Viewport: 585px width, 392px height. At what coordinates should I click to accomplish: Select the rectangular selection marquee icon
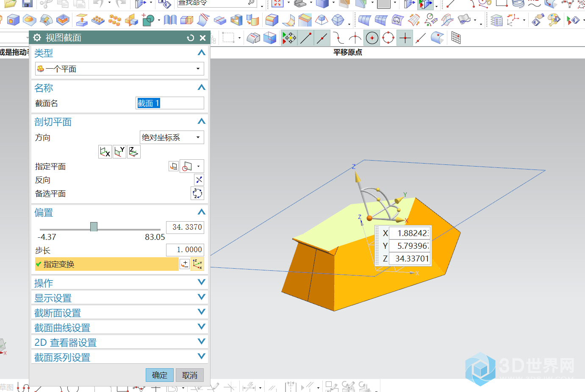[229, 38]
